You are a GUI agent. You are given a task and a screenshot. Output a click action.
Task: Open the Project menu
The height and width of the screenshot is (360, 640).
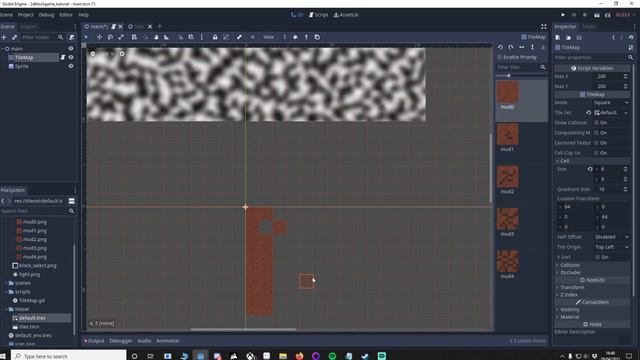pos(25,15)
